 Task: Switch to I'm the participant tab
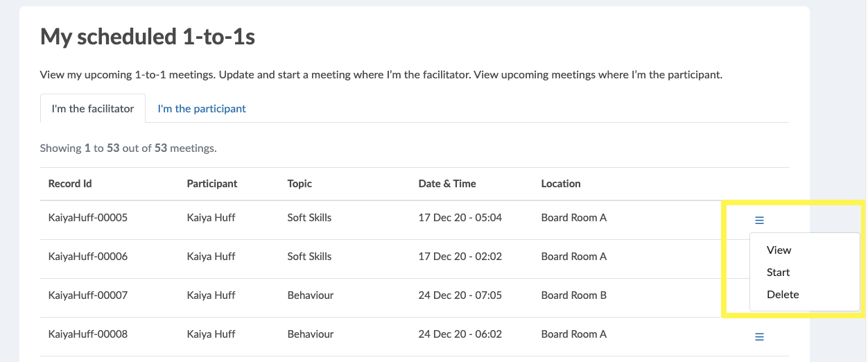[202, 109]
